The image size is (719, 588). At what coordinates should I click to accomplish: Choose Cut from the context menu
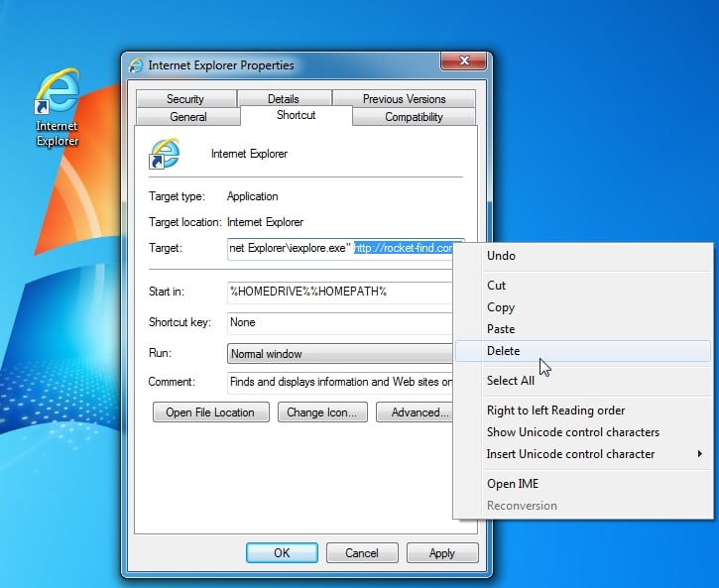[583, 285]
